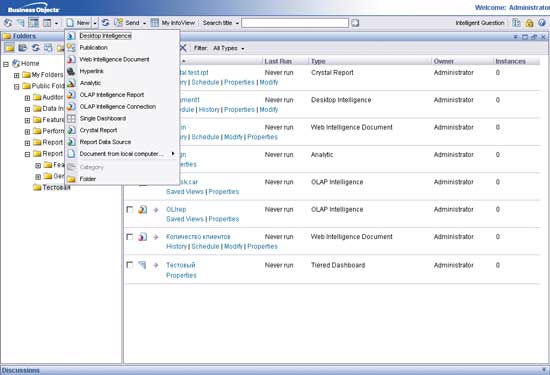550x375 pixels.
Task: Collapse the Public Folders tree node
Action: click(16, 87)
